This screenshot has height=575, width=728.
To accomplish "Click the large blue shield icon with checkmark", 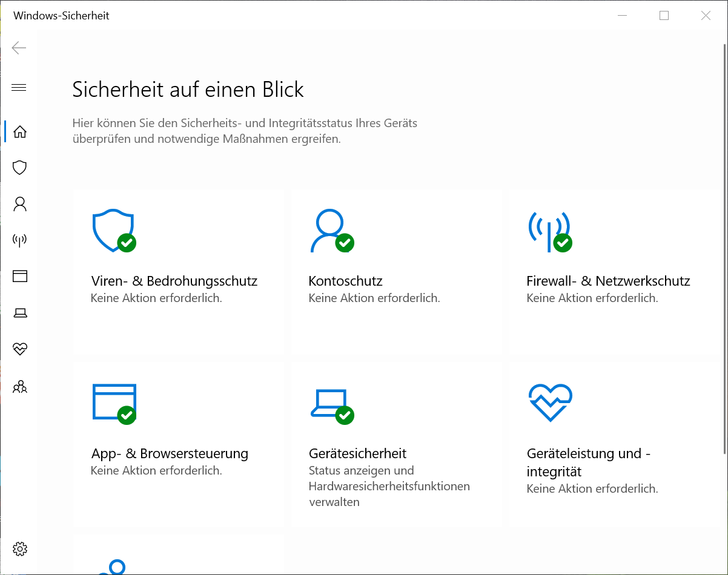I will point(113,231).
